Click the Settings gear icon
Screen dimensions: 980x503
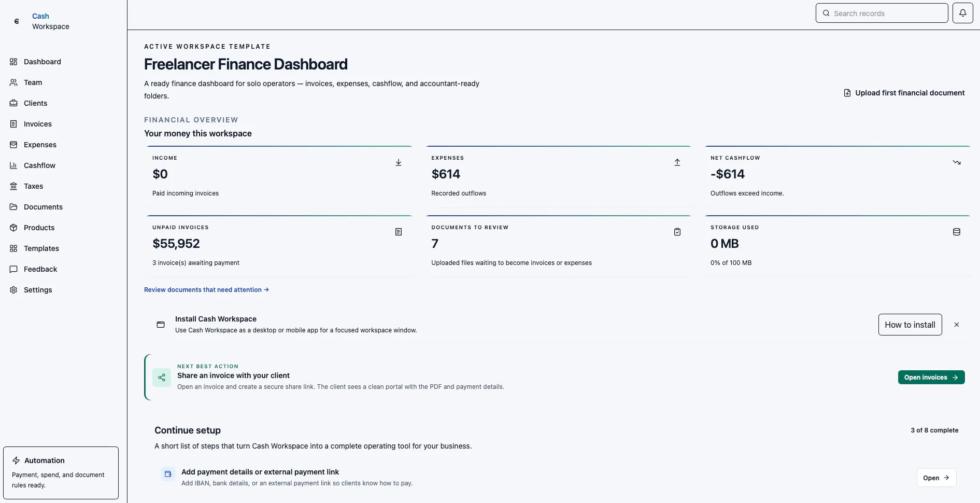tap(13, 290)
